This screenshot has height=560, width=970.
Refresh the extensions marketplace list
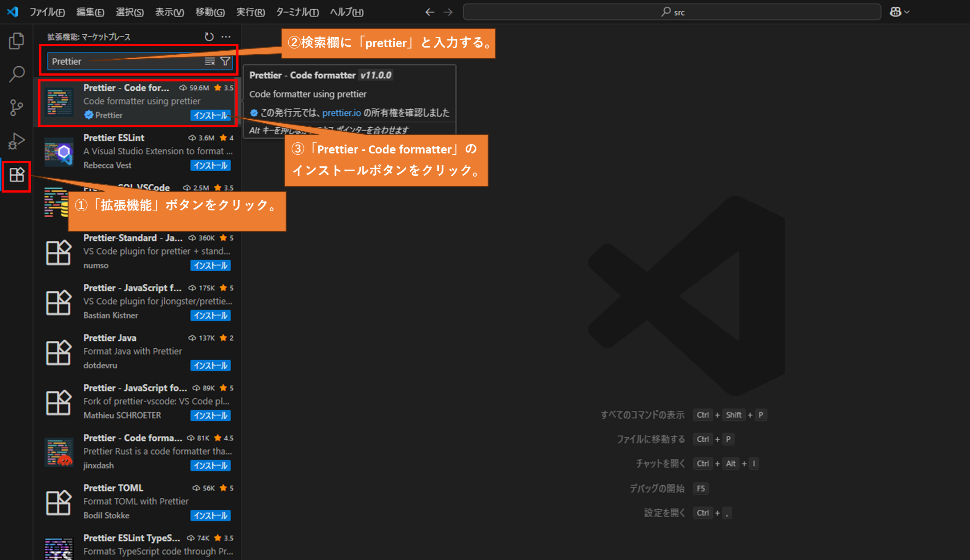coord(209,37)
